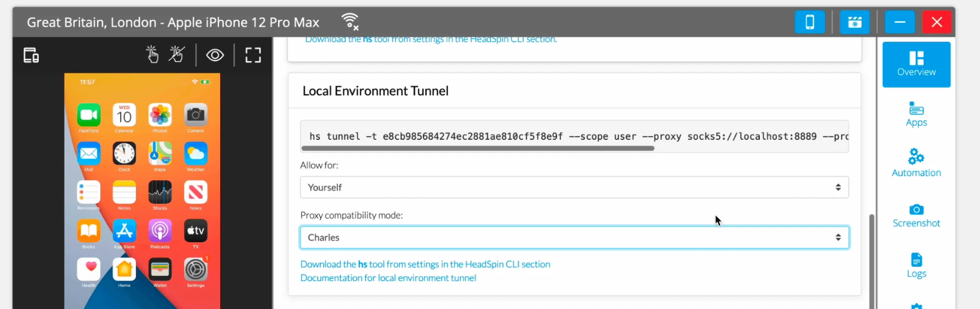
Task: Open the Screenshot panel
Action: (x=916, y=215)
